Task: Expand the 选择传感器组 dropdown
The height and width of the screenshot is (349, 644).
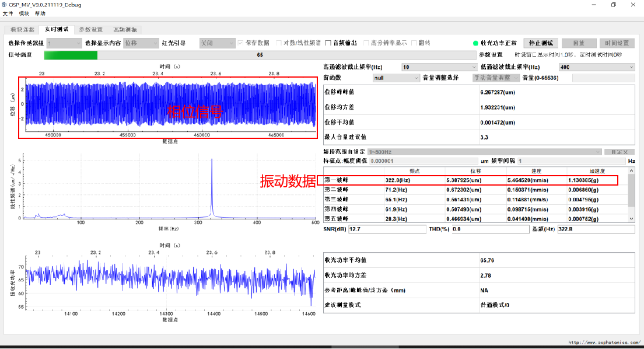Action: [64, 43]
